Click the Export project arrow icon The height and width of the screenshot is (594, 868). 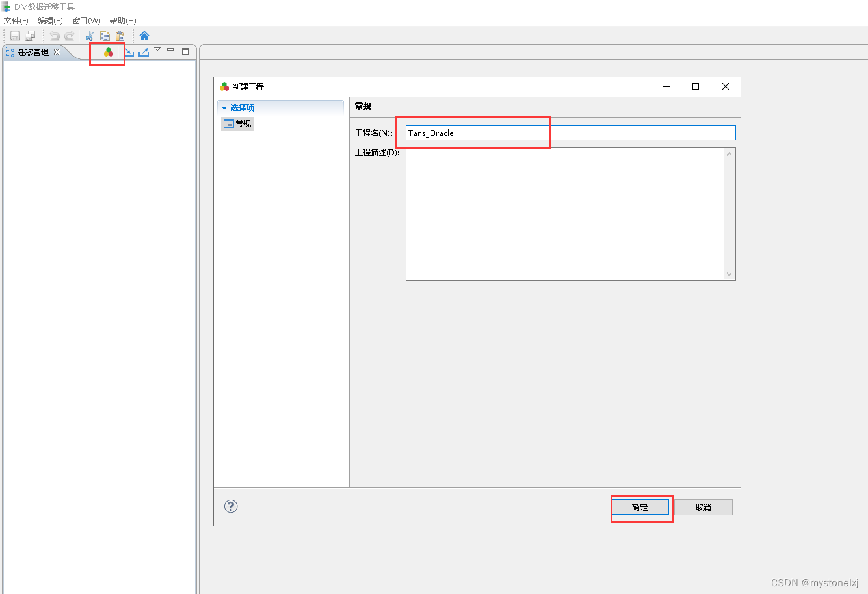point(144,52)
